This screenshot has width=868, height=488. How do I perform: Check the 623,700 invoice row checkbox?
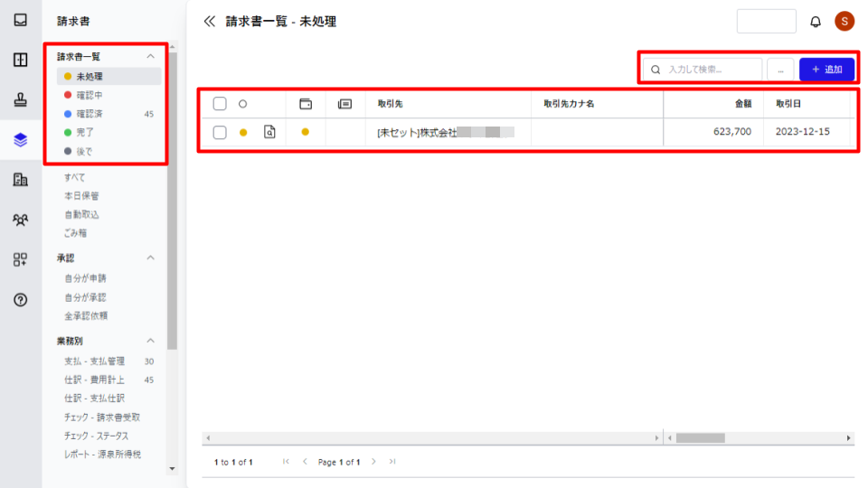(220, 132)
